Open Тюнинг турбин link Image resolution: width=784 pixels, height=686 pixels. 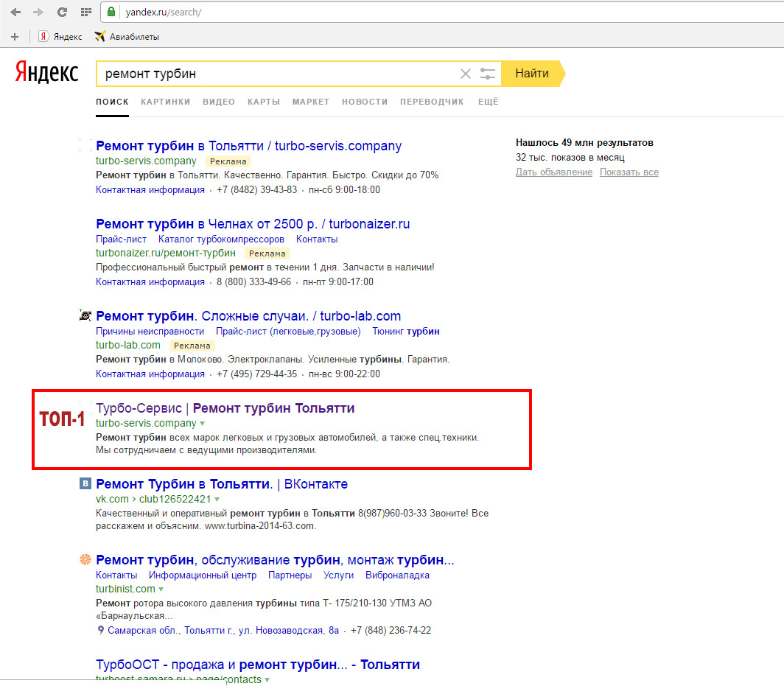[405, 331]
